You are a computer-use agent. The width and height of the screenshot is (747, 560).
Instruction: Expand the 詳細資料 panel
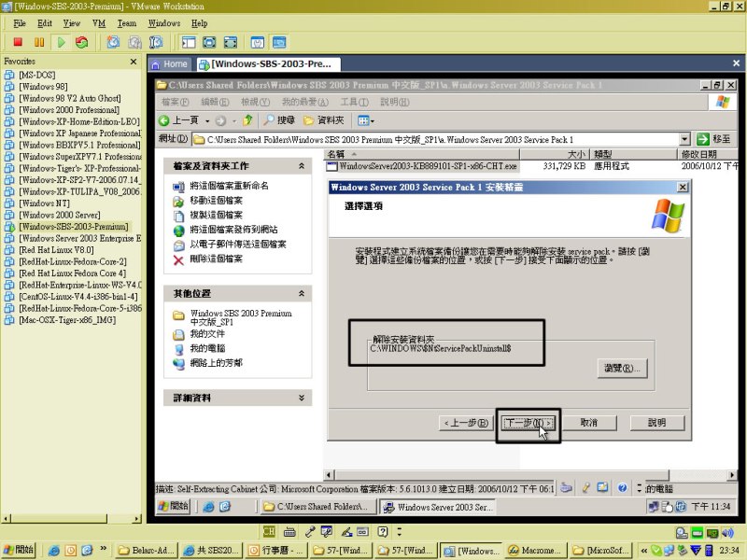pyautogui.click(x=301, y=399)
